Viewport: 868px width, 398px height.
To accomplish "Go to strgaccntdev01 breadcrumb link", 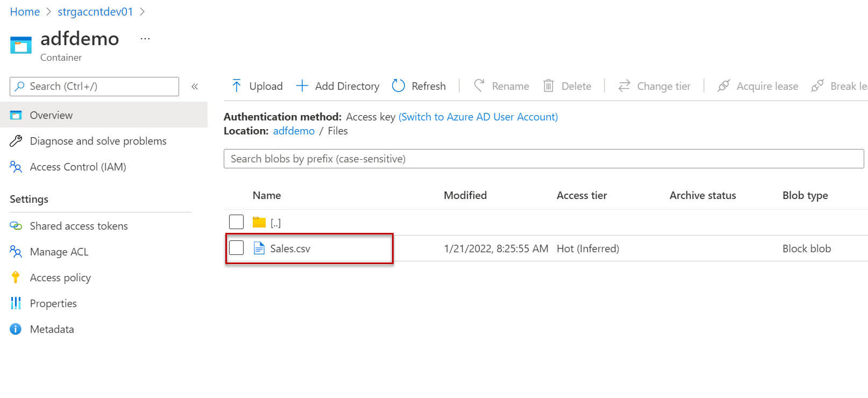I will point(95,12).
